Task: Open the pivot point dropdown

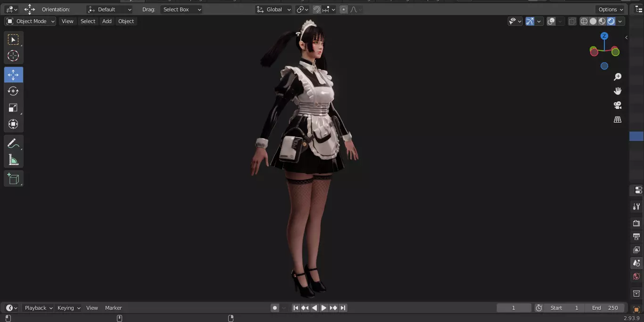Action: click(302, 9)
